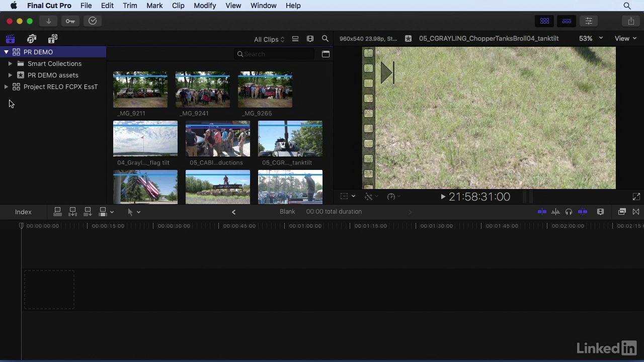Open the Mark menu
Image resolution: width=644 pixels, height=362 pixels.
[154, 6]
